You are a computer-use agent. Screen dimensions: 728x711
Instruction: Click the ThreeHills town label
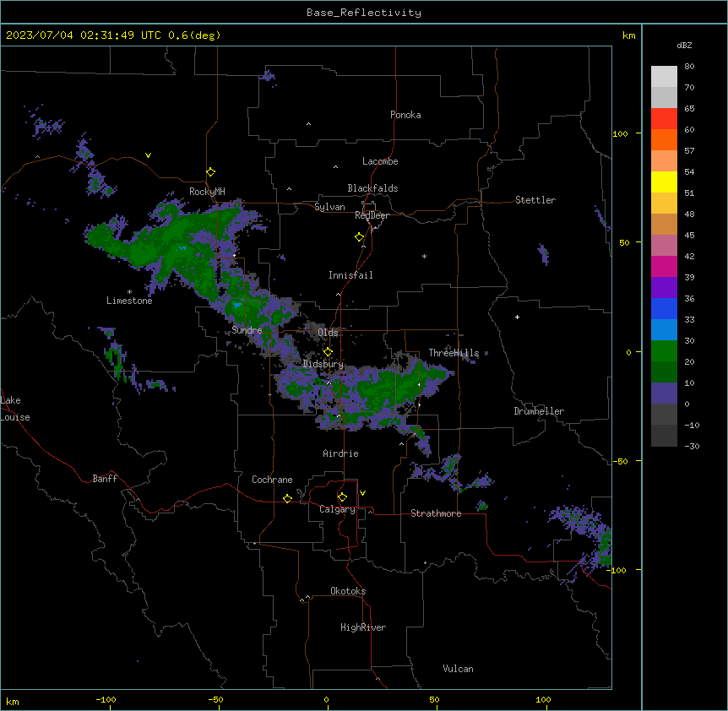click(x=454, y=353)
